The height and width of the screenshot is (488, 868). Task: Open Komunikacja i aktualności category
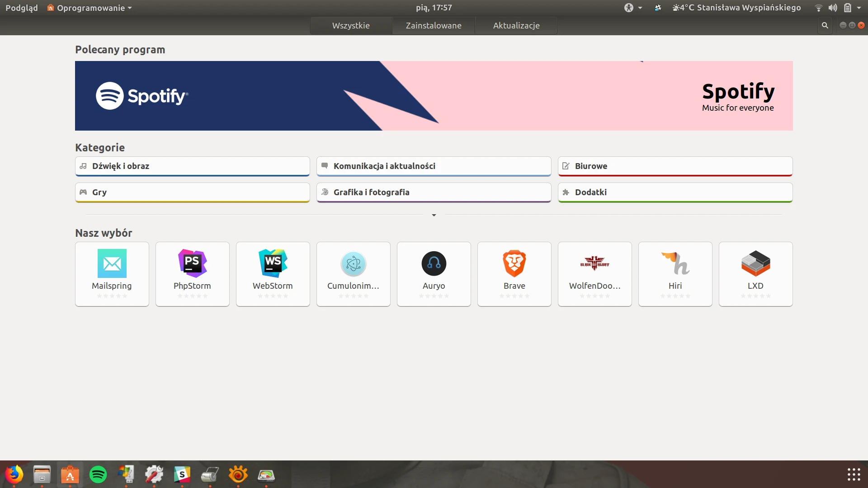pos(434,166)
